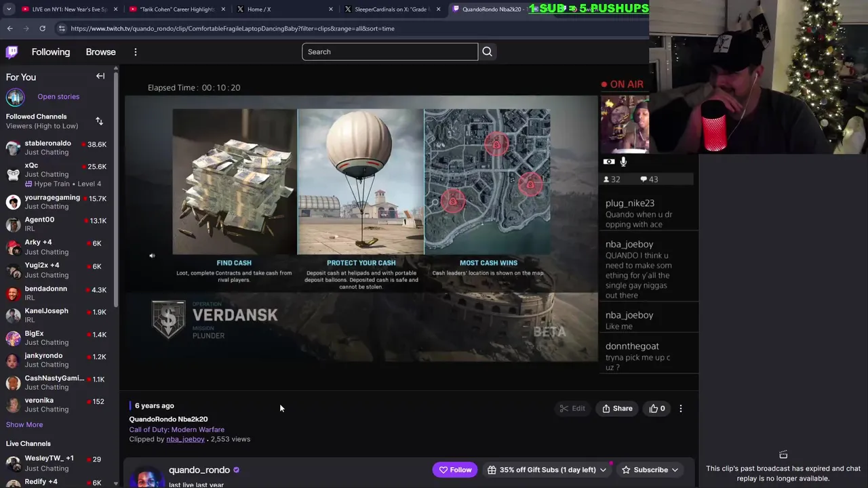This screenshot has height=488, width=868.
Task: Click the quando_rondo verified badge
Action: tap(236, 470)
